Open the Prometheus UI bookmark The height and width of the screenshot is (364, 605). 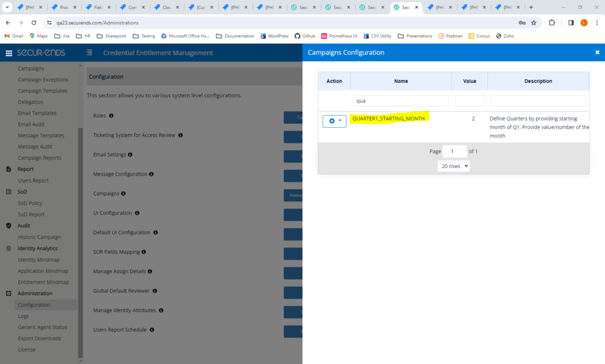(339, 36)
